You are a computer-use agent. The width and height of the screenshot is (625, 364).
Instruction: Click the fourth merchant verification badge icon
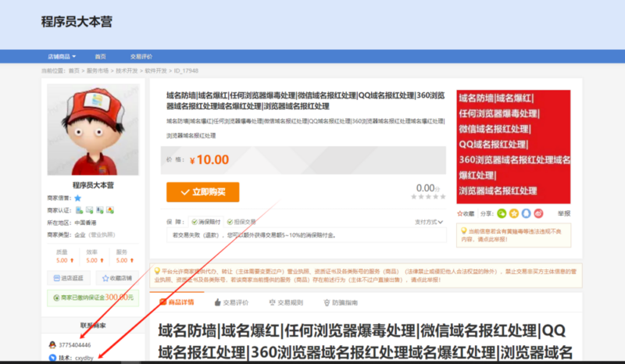point(110,210)
